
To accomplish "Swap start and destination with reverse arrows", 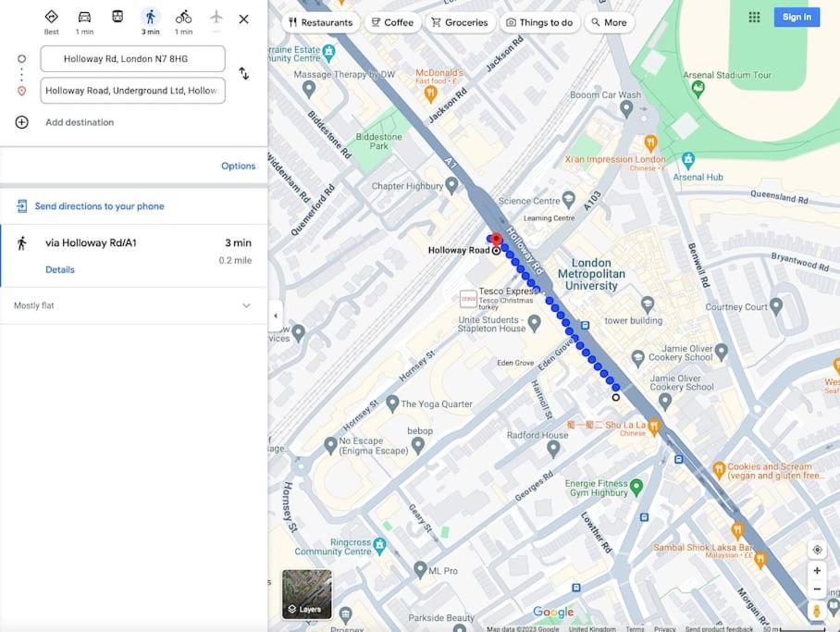I will click(x=243, y=73).
